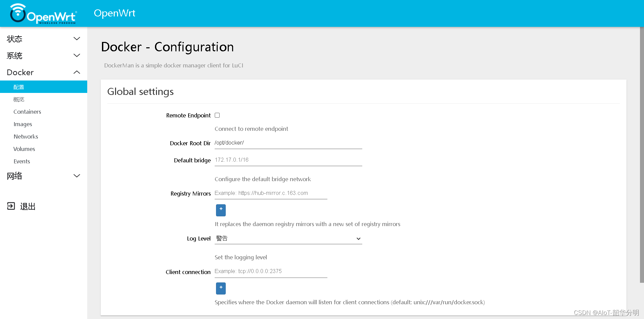Collapse the Docker menu chevron

coord(77,72)
